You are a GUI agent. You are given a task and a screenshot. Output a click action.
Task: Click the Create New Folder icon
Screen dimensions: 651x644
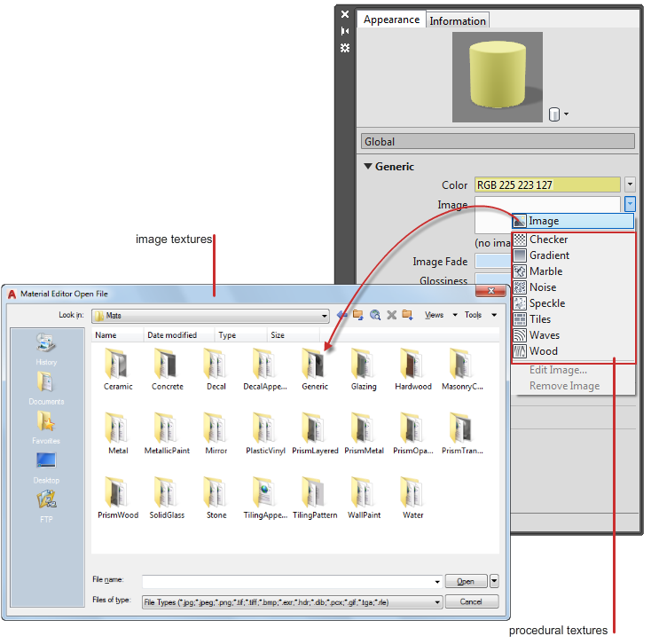(407, 315)
